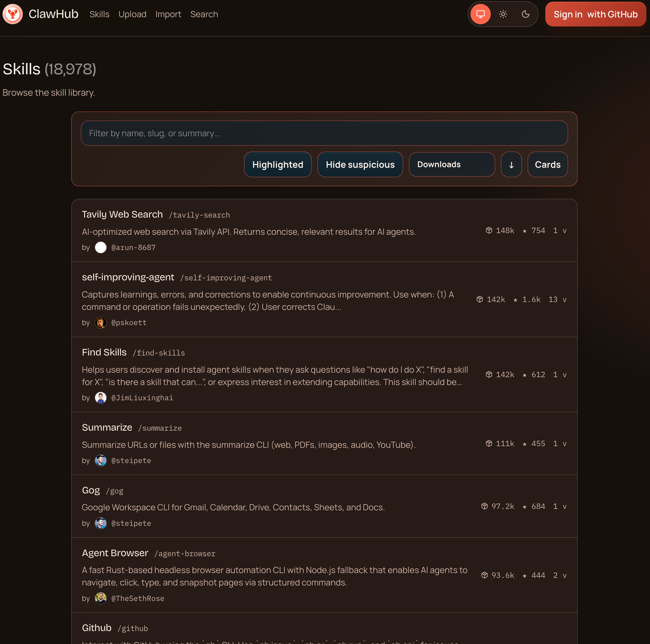
Task: Click the @arun-8687 white avatar
Action: [101, 247]
